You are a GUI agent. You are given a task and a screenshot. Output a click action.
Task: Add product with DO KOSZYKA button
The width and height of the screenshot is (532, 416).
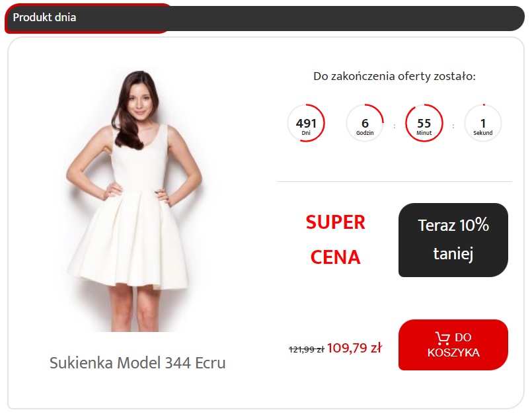(453, 345)
